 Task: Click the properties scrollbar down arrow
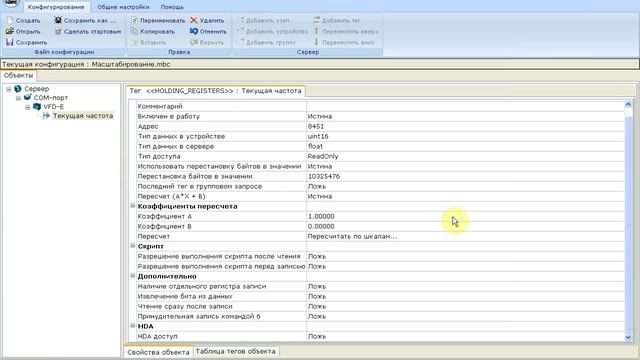628,337
